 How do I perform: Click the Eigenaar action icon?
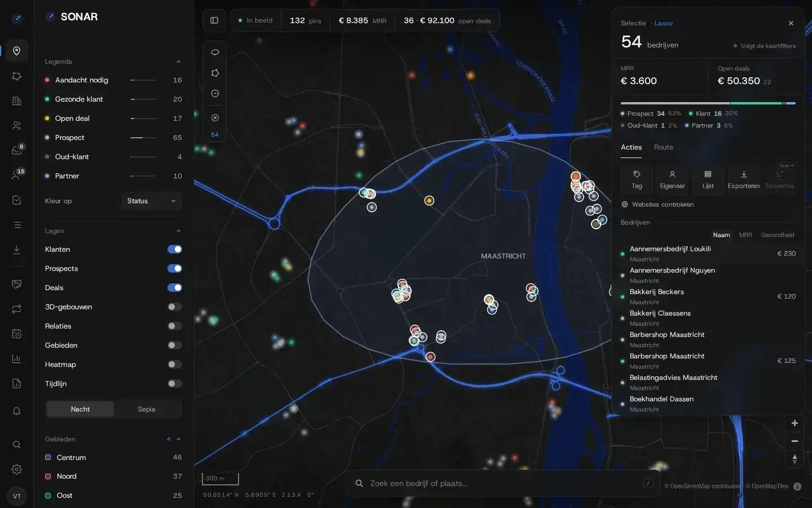pos(672,179)
